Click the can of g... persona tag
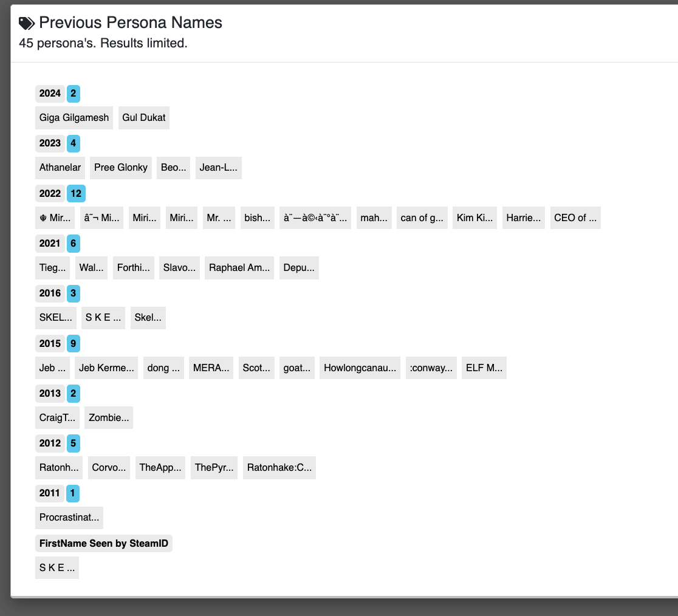 (422, 218)
